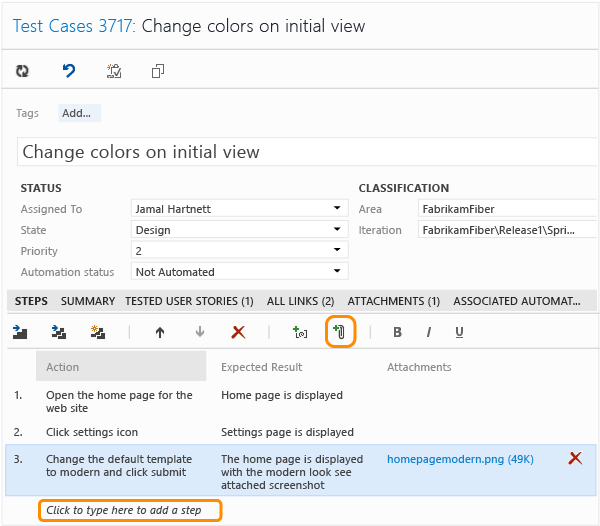600x526 pixels.
Task: Click the insert step icon
Action: (20, 332)
